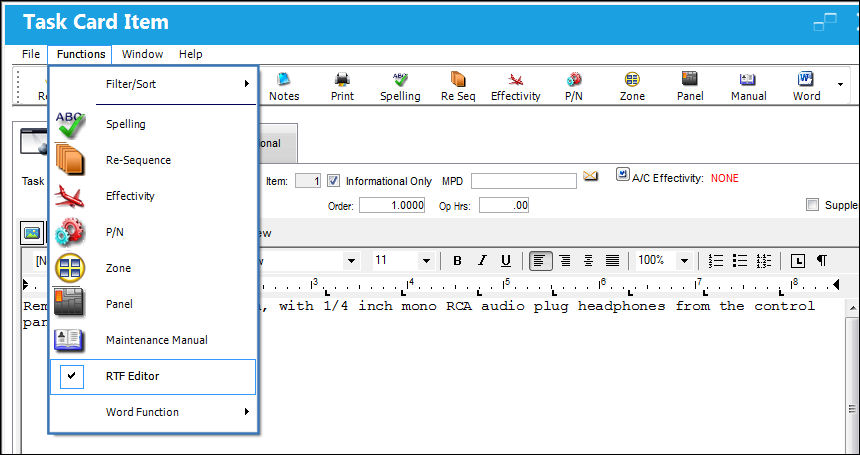860x455 pixels.
Task: Click the envelope icon next to MPD field
Action: (590, 176)
